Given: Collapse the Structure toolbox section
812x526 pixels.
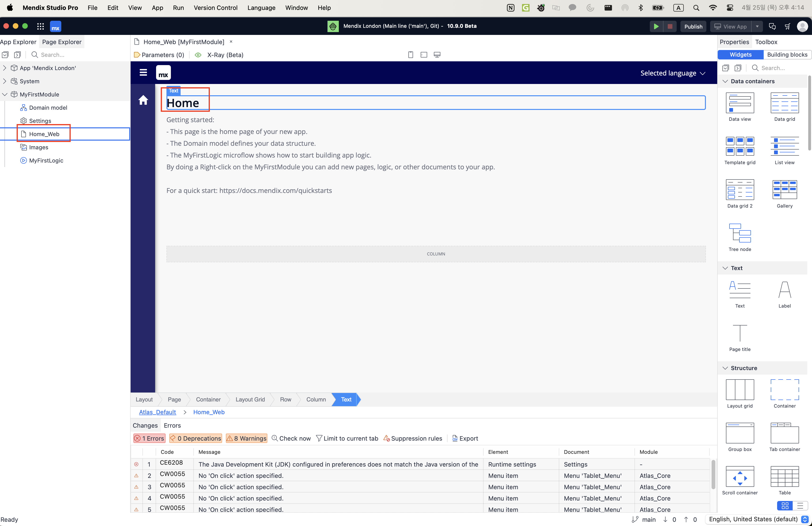Looking at the screenshot, I should pos(725,368).
